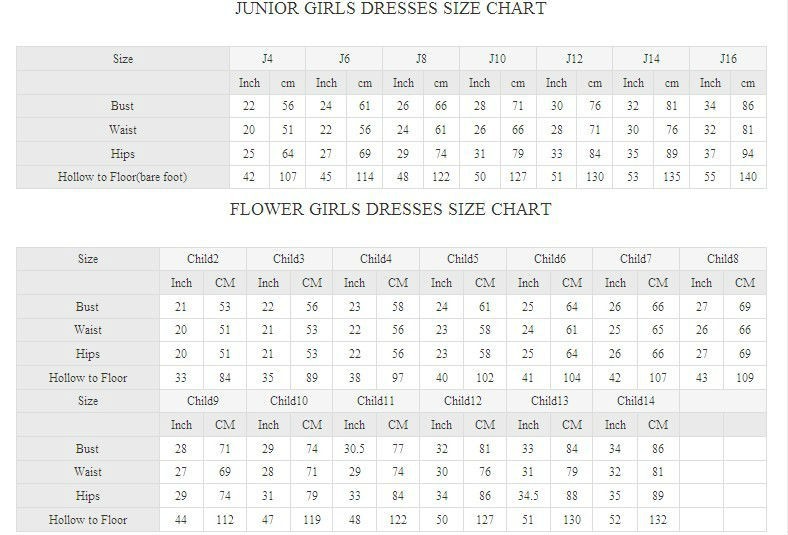The height and width of the screenshot is (535, 788).
Task: Click the J16 size column header
Action: click(x=727, y=59)
